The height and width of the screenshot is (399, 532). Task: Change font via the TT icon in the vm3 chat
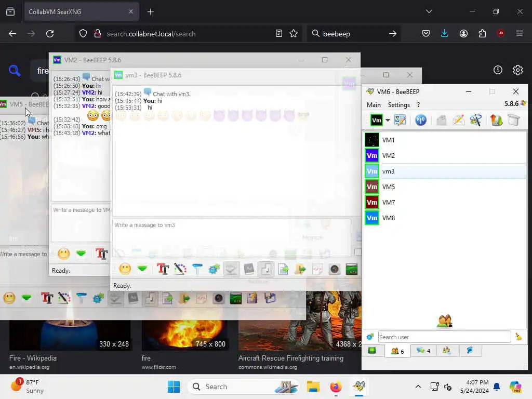tap(163, 269)
